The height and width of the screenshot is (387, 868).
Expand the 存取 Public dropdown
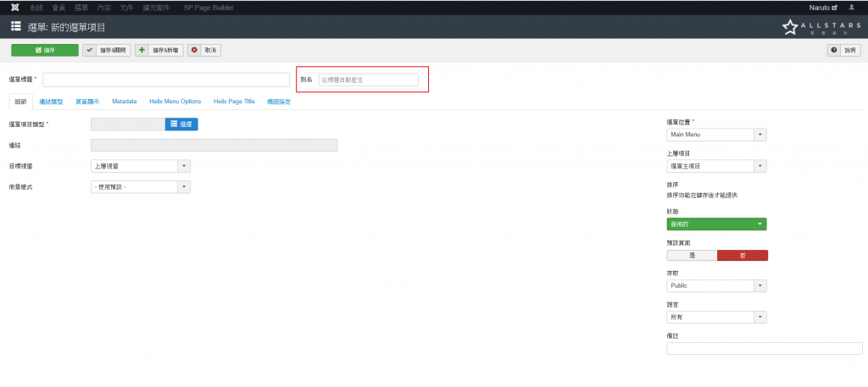tap(716, 286)
